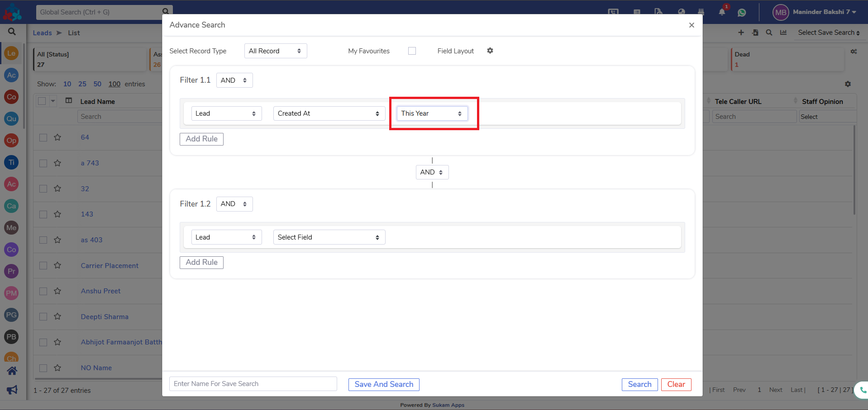This screenshot has height=410, width=868.
Task: Click the Save And Search button
Action: [384, 384]
